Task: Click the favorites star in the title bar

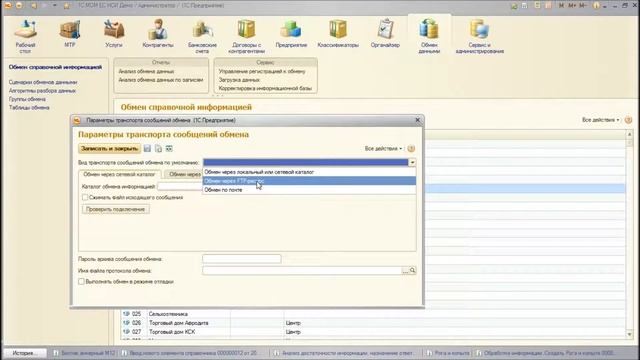Action: point(67,6)
